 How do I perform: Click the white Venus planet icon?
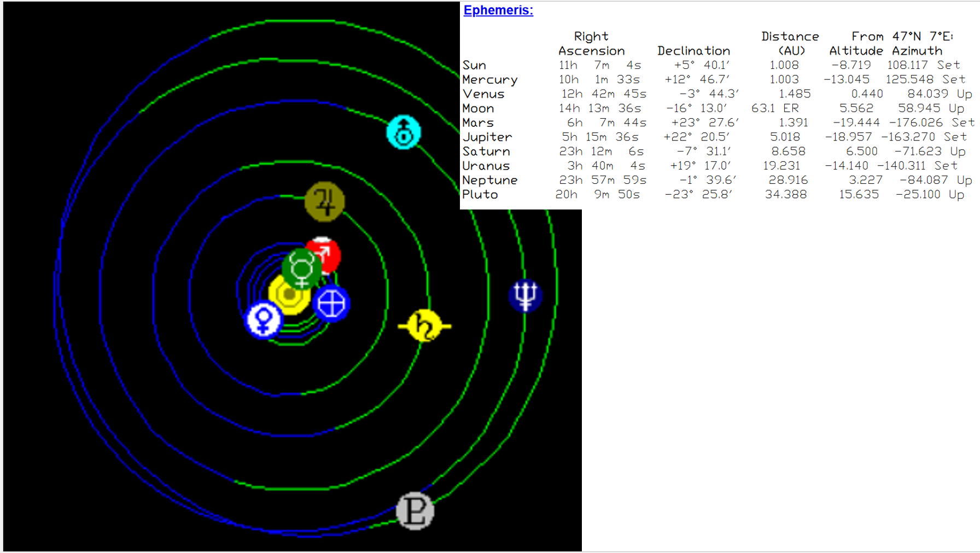[x=264, y=319]
